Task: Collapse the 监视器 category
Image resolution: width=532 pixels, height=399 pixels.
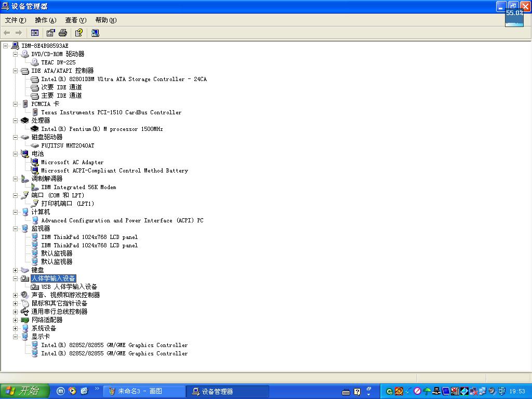Action: [x=15, y=229]
